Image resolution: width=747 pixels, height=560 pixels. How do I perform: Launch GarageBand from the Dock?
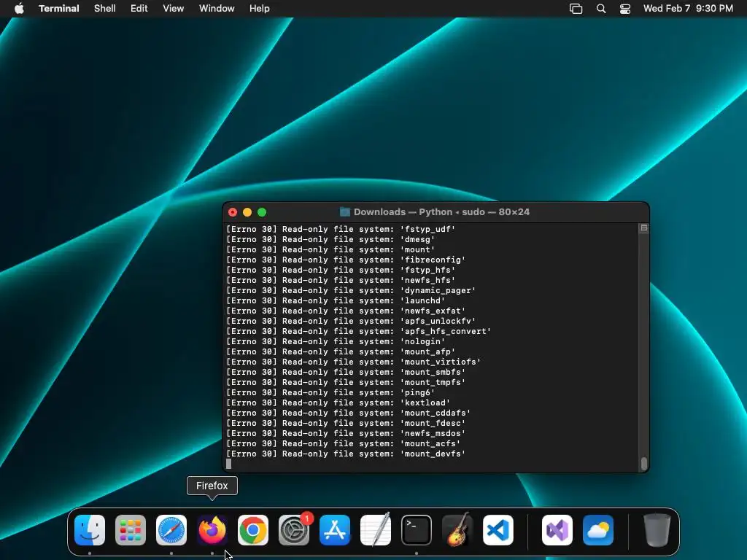point(457,530)
